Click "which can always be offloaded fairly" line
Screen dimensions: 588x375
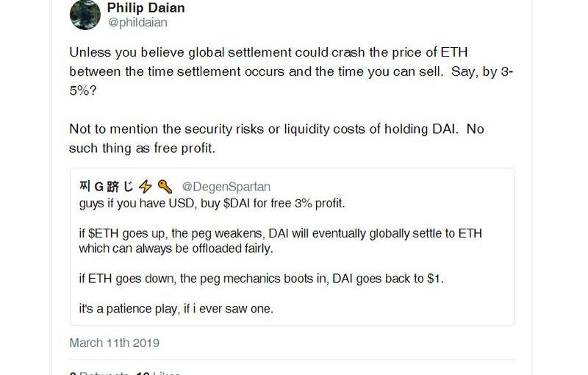pos(176,249)
